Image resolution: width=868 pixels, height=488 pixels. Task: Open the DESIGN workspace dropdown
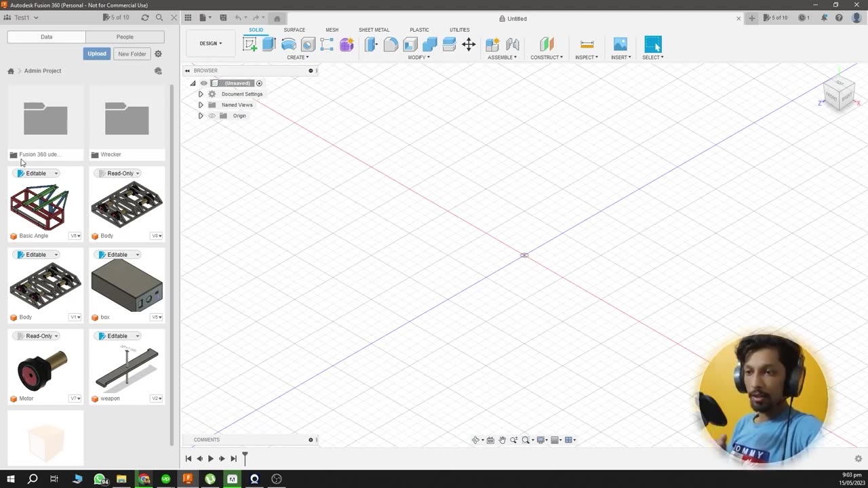pyautogui.click(x=210, y=43)
